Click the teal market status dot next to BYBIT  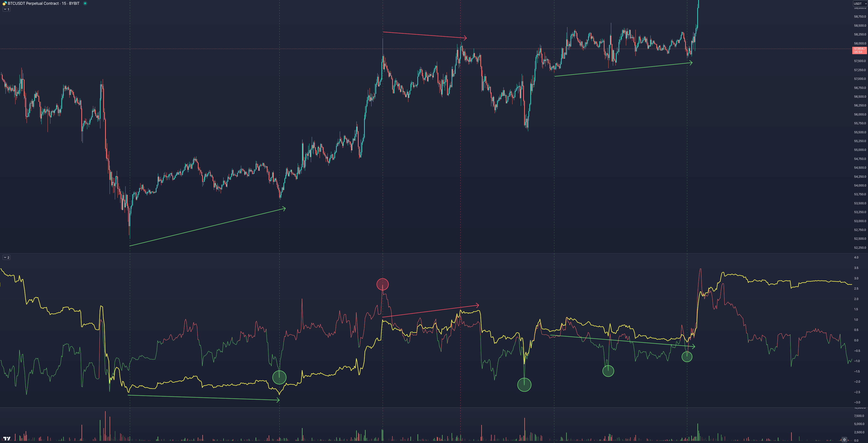tap(85, 4)
